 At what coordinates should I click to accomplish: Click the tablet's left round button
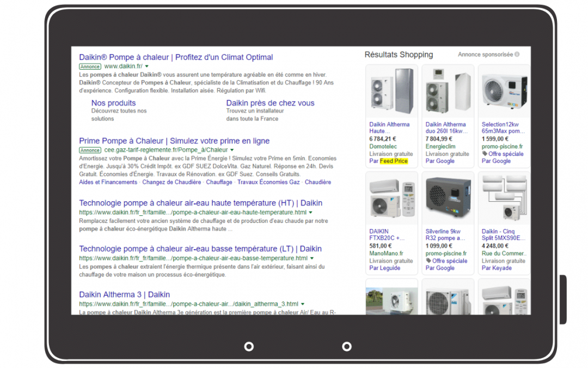(x=249, y=346)
